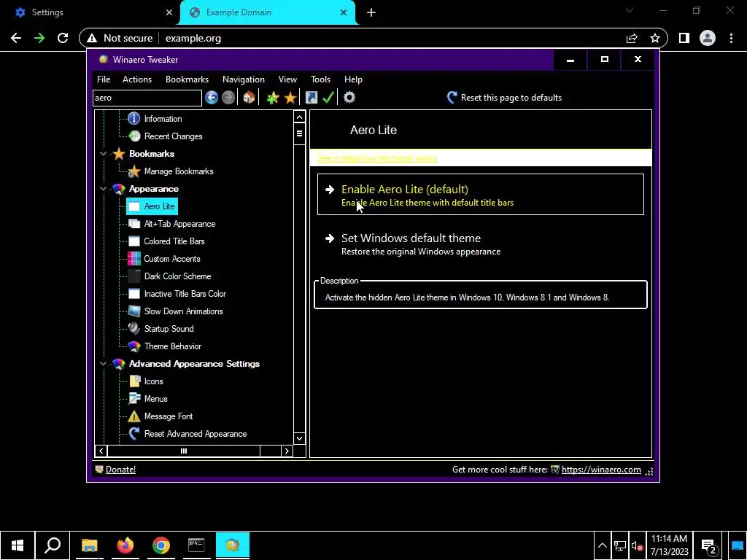Click the Message Font warning icon
The width and height of the screenshot is (747, 560).
pos(134,416)
